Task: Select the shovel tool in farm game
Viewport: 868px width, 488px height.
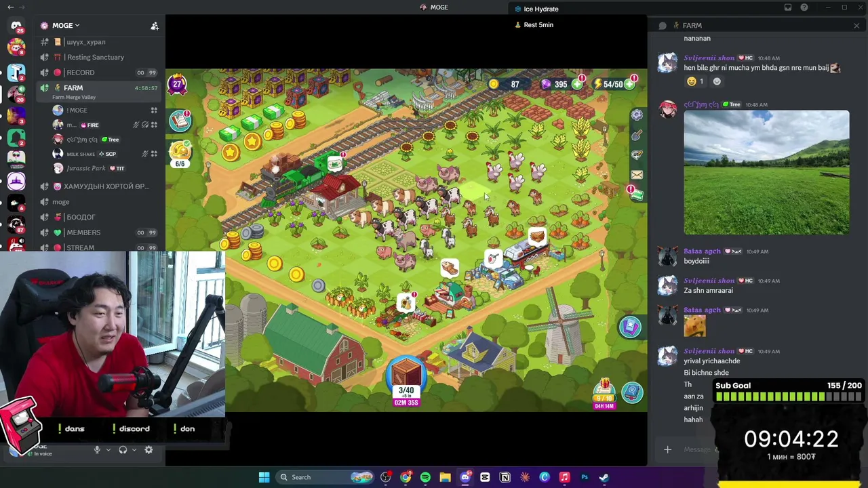Action: coord(637,135)
